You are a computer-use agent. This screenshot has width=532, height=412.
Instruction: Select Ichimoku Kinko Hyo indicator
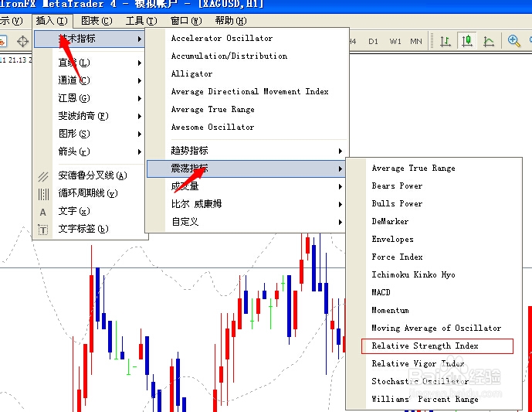[x=434, y=275]
